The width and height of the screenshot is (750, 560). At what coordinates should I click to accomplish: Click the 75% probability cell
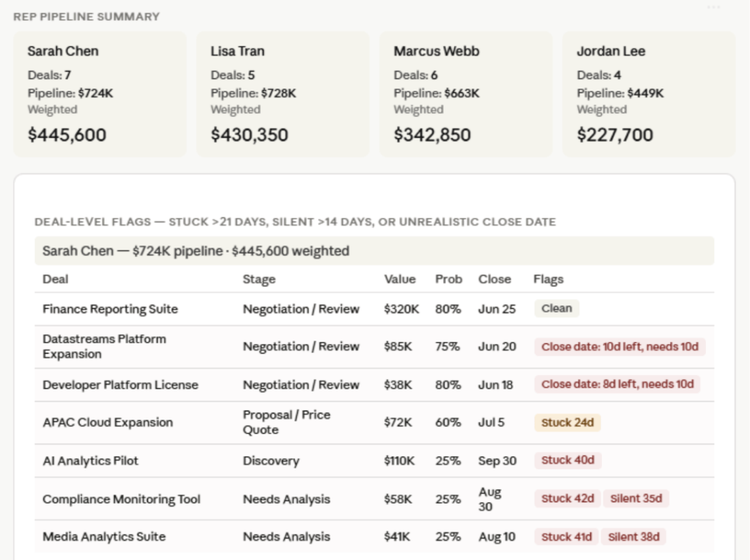448,347
